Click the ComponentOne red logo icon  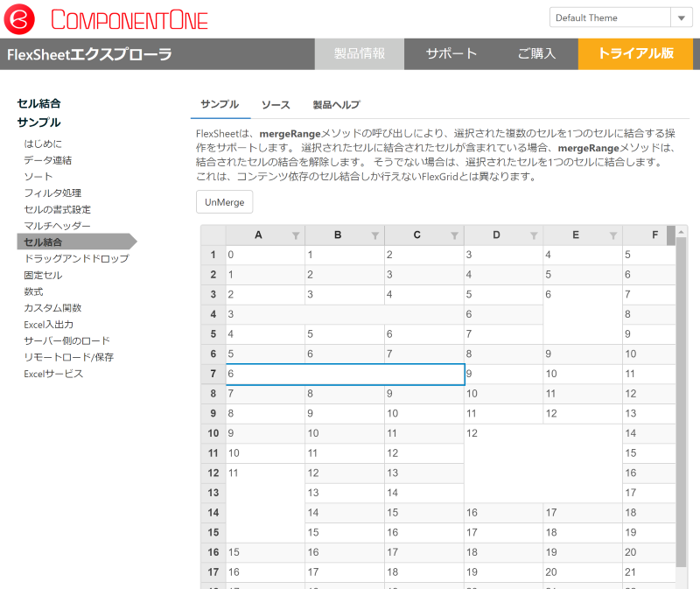click(19, 19)
